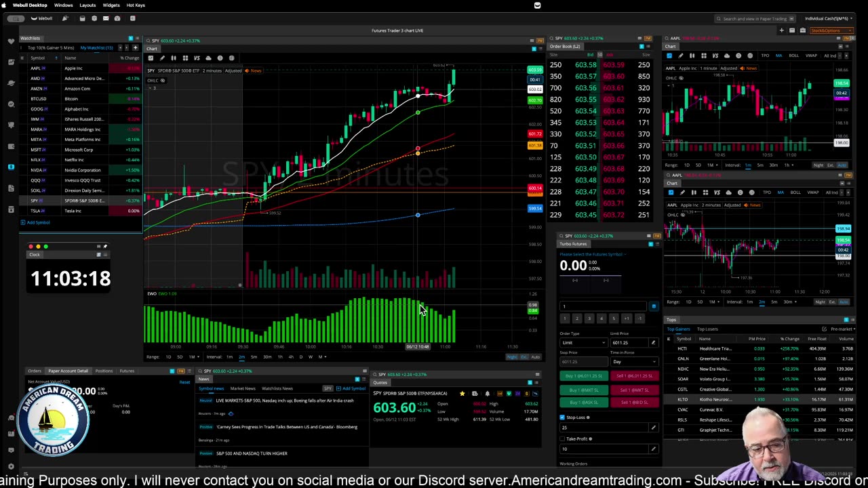
Task: Click the heart favorites icon in left sidebar
Action: (x=11, y=41)
